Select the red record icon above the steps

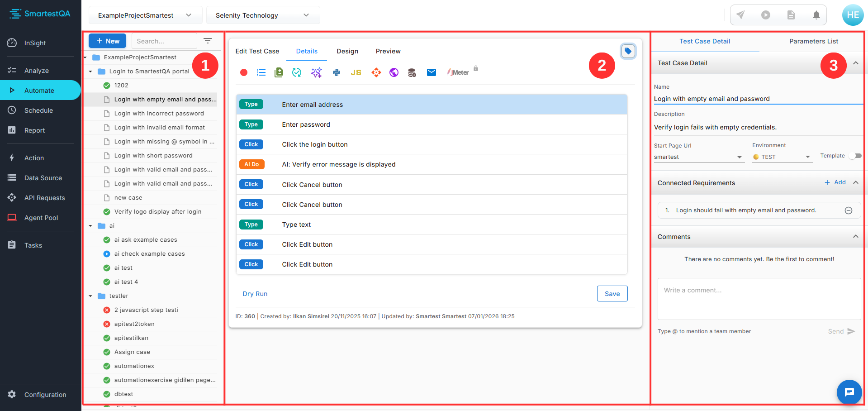[x=244, y=72]
